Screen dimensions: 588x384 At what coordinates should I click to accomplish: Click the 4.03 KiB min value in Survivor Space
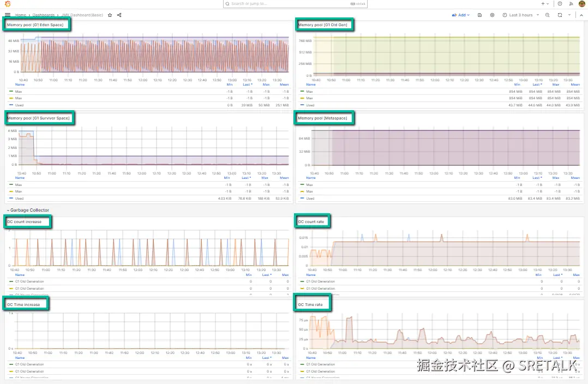click(x=225, y=199)
